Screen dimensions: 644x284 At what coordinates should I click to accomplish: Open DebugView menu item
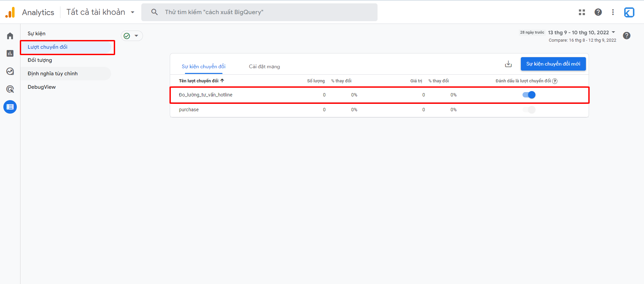coord(42,87)
